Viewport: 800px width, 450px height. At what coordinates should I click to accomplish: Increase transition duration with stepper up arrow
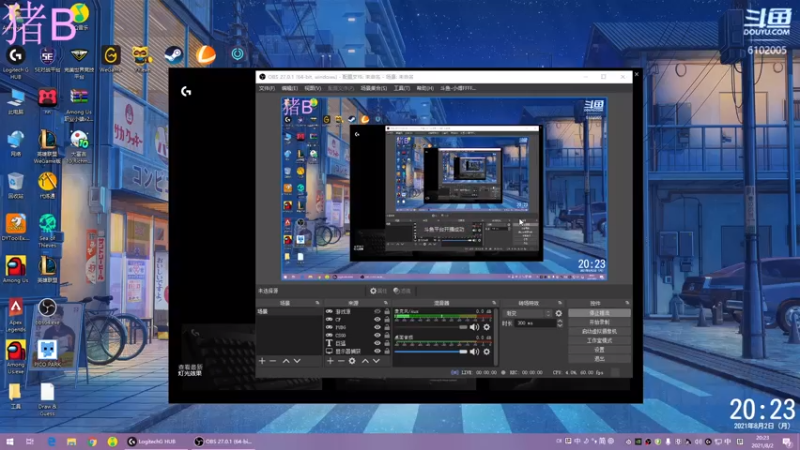(560, 321)
